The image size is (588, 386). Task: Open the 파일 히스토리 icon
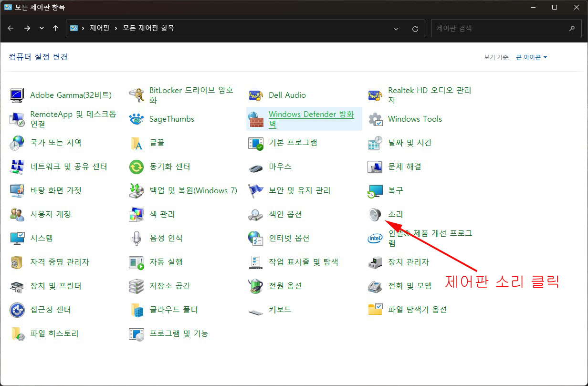click(x=17, y=334)
